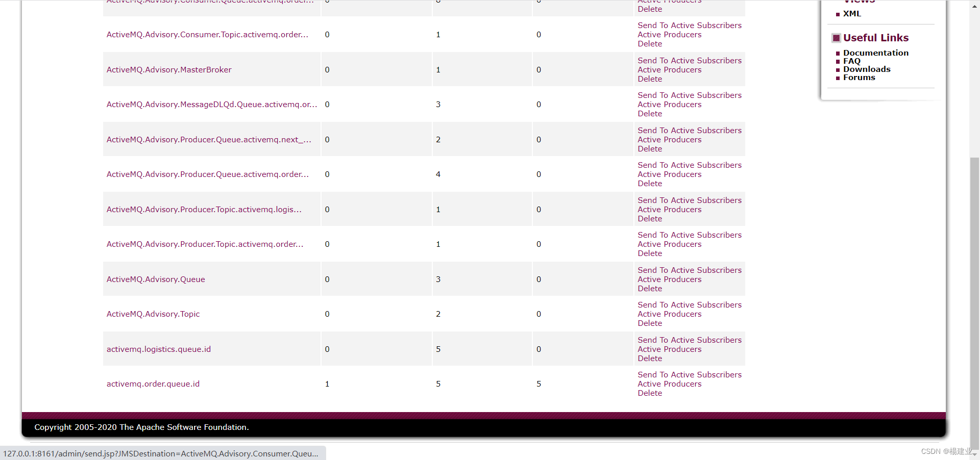The image size is (980, 460).
Task: Send To Active Subscribers for Consumer.Topic.activemq.order row
Action: coord(690,25)
